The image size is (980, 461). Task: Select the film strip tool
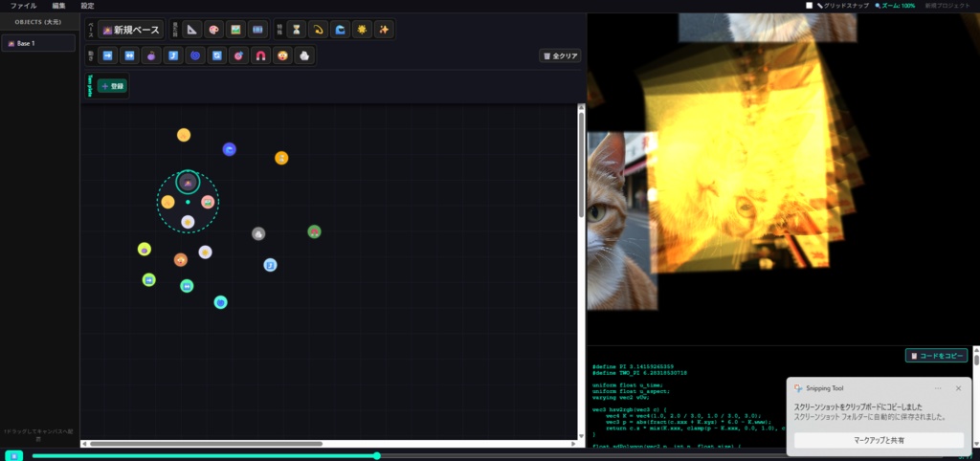point(256,30)
